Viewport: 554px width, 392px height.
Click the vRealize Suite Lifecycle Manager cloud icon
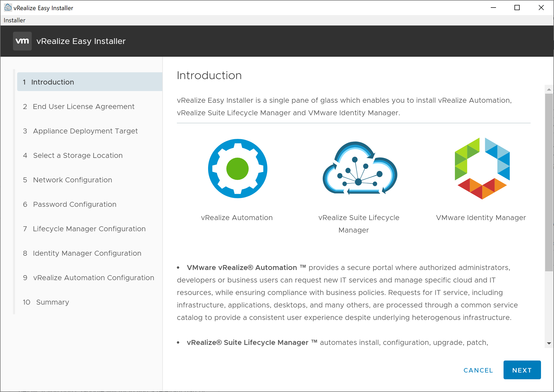[360, 169]
